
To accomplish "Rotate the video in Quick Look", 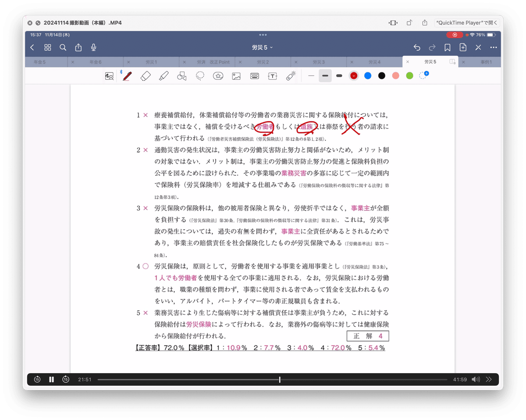I will coord(409,23).
